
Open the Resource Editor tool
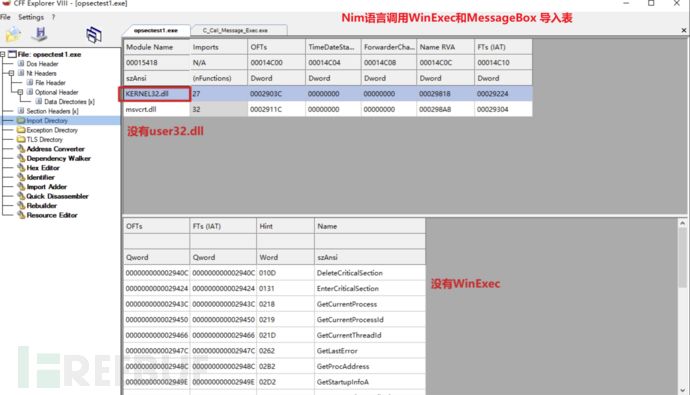[52, 215]
